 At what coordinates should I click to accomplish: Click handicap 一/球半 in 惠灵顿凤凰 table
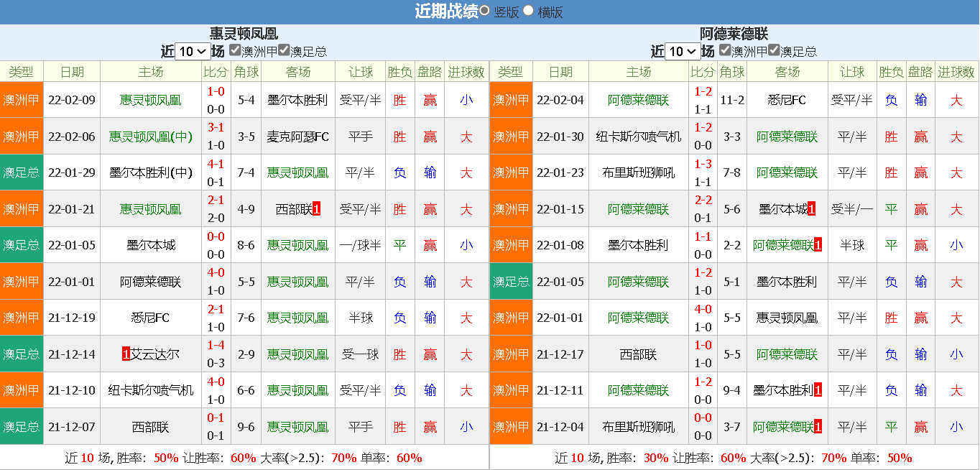[x=361, y=245]
